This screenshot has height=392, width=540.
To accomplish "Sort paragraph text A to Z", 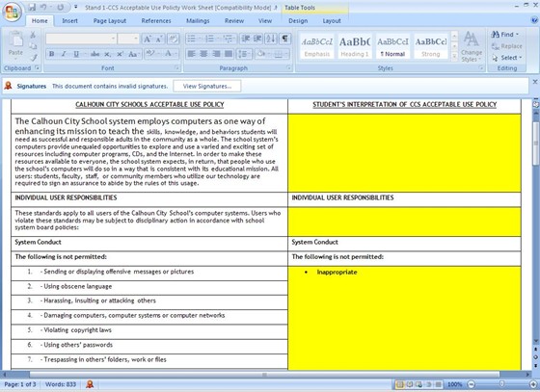I will 271,39.
